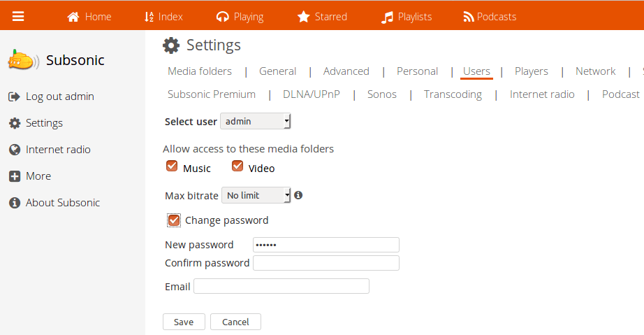
Task: Click the Home house icon
Action: point(73,17)
